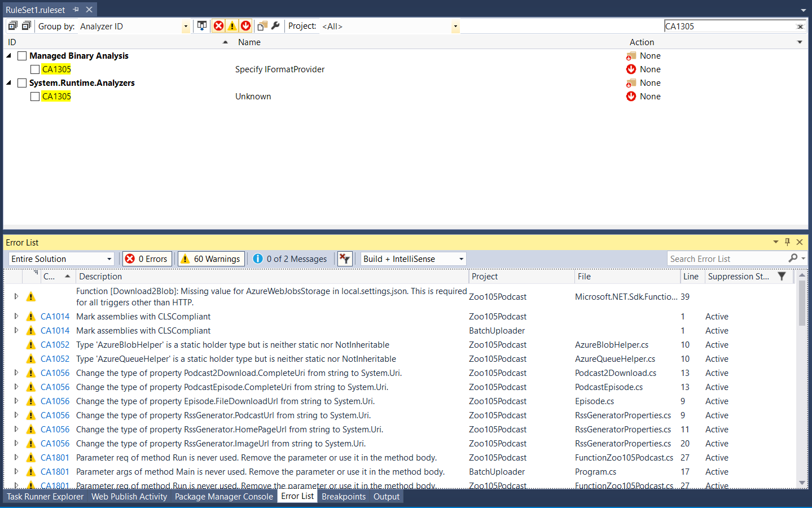Open the Group by Analyzer ID dropdown
The height and width of the screenshot is (508, 812).
pos(186,27)
